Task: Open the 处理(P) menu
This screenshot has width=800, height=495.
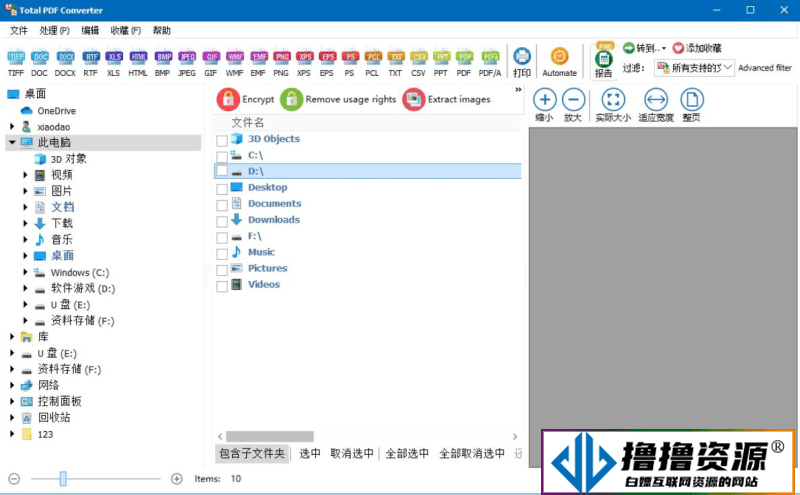Action: pyautogui.click(x=55, y=31)
